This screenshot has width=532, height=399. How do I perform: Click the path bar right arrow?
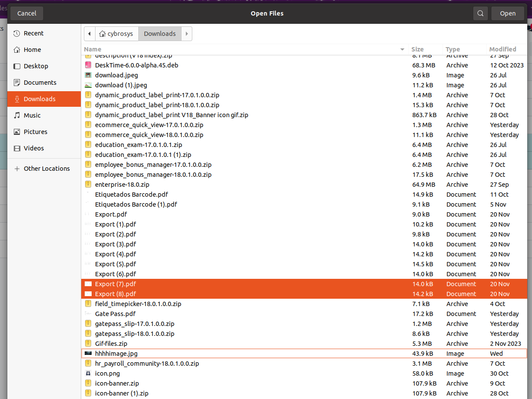[187, 34]
